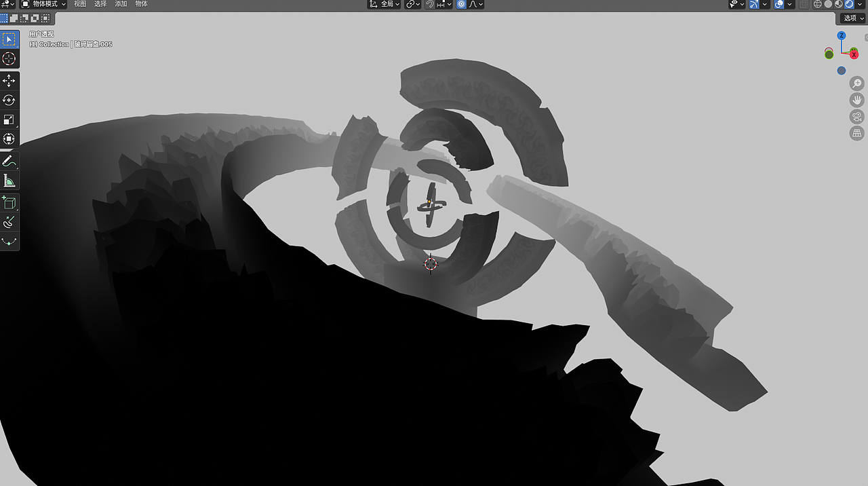Select the 3D Cursor tool
Image resolution: width=868 pixels, height=486 pixels.
coord(9,58)
